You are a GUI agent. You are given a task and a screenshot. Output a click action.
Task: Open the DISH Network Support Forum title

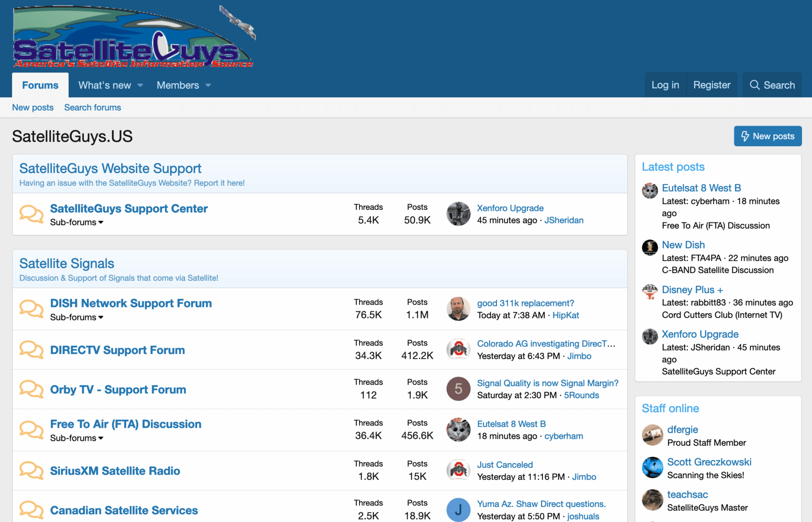point(131,304)
